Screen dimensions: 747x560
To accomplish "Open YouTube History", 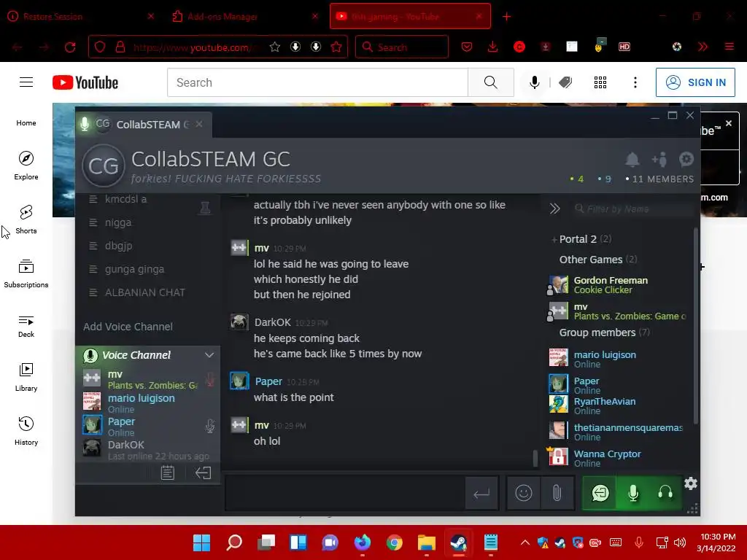I will point(26,431).
